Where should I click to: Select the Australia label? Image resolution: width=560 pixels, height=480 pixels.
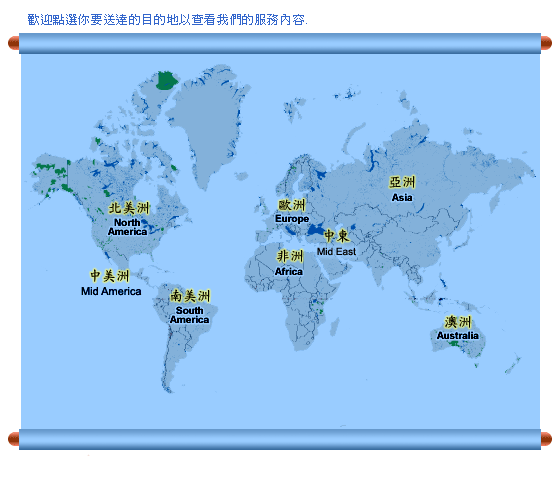(x=458, y=336)
